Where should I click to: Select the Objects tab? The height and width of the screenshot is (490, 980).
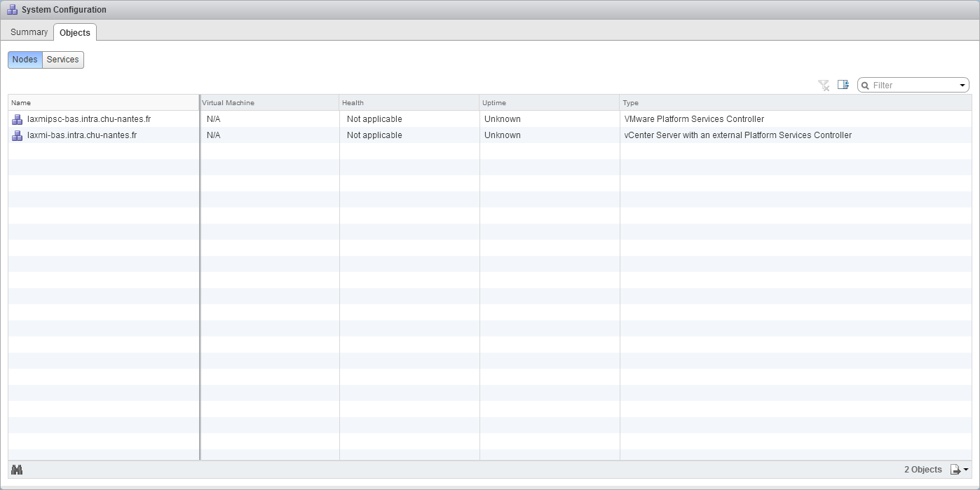[75, 33]
